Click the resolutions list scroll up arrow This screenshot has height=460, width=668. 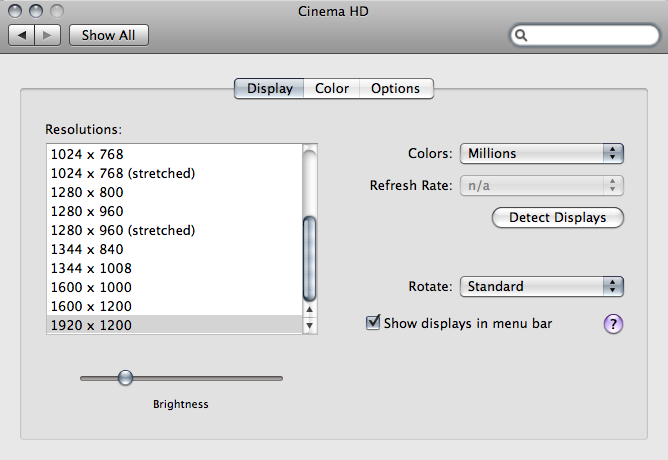click(310, 310)
